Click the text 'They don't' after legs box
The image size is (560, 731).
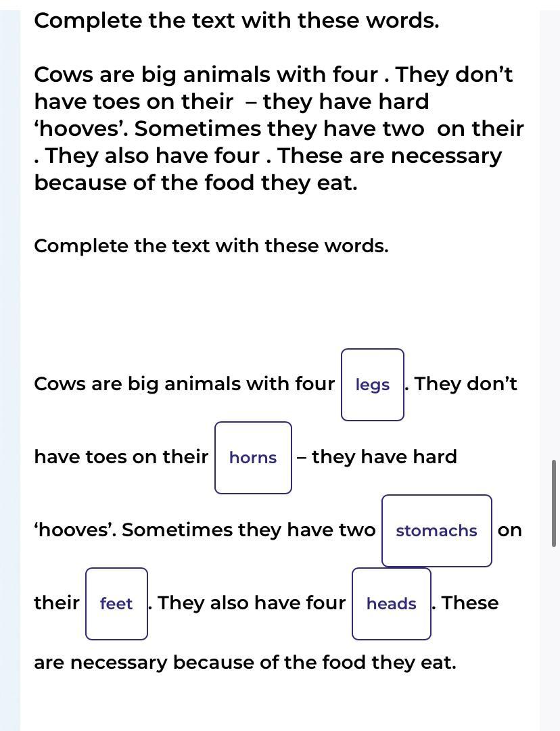(x=466, y=384)
